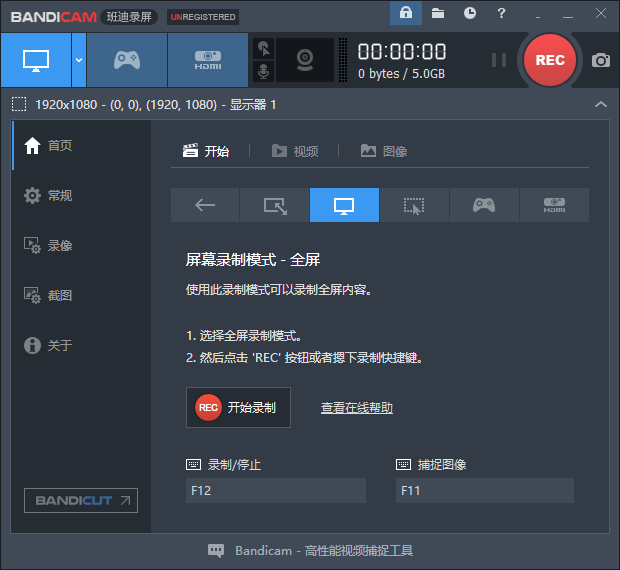Open scheduled recording clock icon

click(x=469, y=13)
